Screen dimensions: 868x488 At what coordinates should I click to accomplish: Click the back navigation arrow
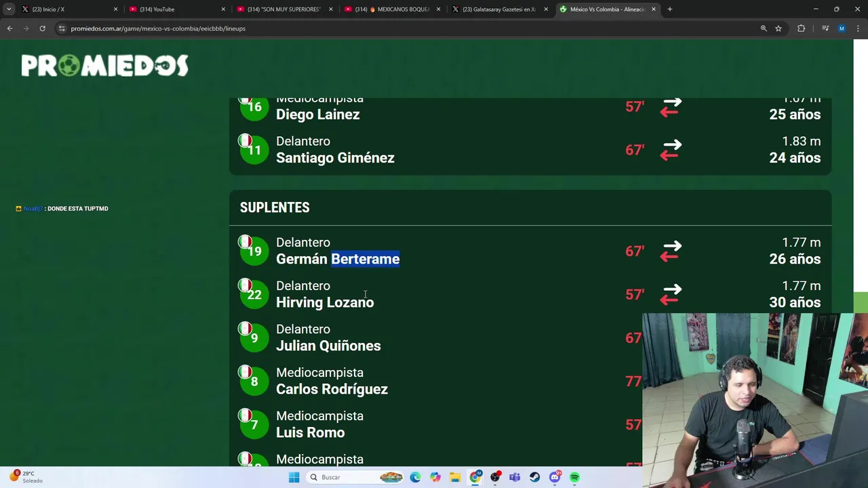(x=9, y=28)
